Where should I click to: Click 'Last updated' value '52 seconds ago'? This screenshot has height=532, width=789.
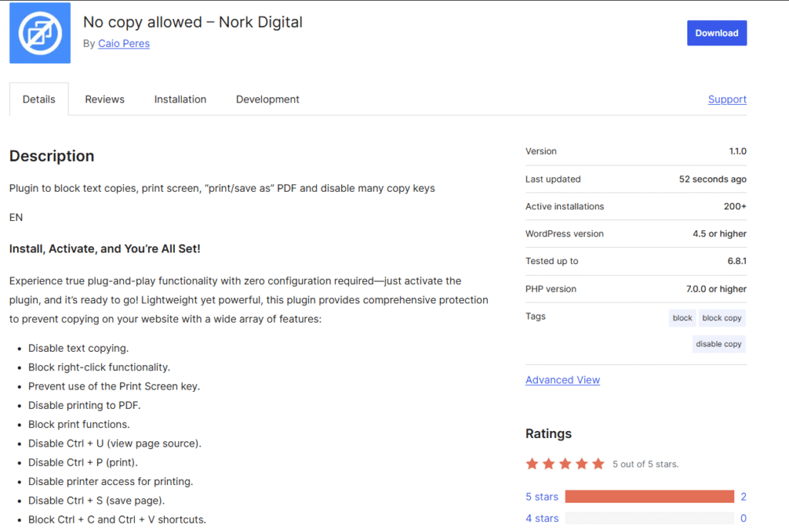click(x=713, y=179)
